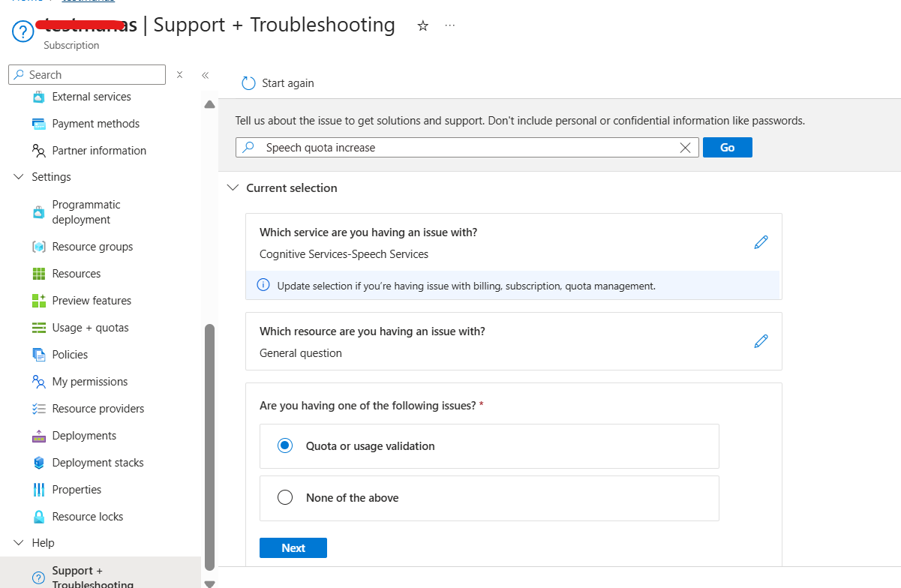Click the large question mark header icon
The height and width of the screenshot is (588, 901).
pyautogui.click(x=23, y=32)
